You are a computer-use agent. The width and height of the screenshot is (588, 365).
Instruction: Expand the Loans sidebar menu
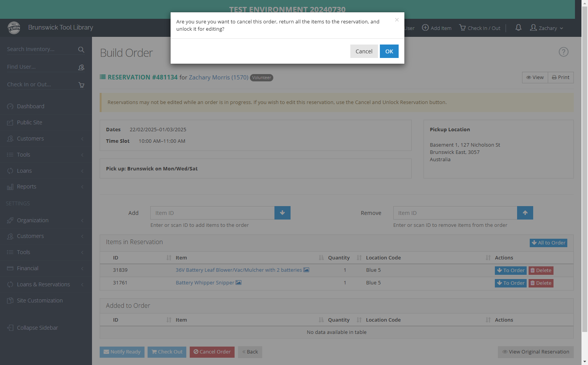[x=46, y=171]
